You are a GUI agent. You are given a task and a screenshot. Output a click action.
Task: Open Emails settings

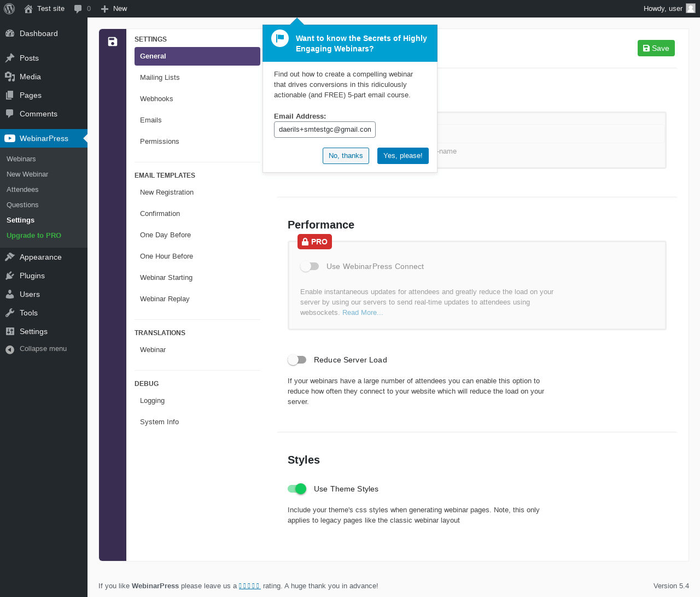coord(197,120)
